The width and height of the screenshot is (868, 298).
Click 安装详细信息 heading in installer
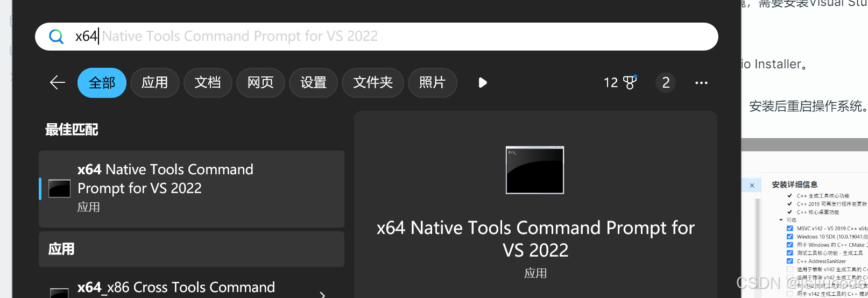[794, 185]
